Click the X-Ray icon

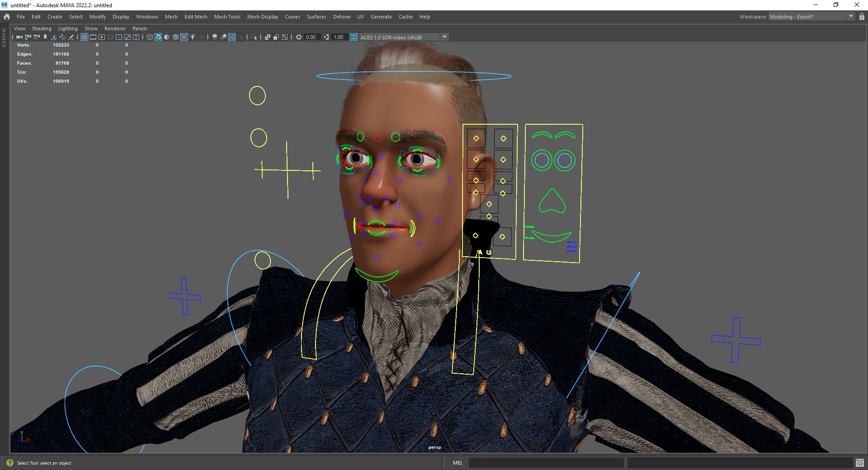point(267,37)
